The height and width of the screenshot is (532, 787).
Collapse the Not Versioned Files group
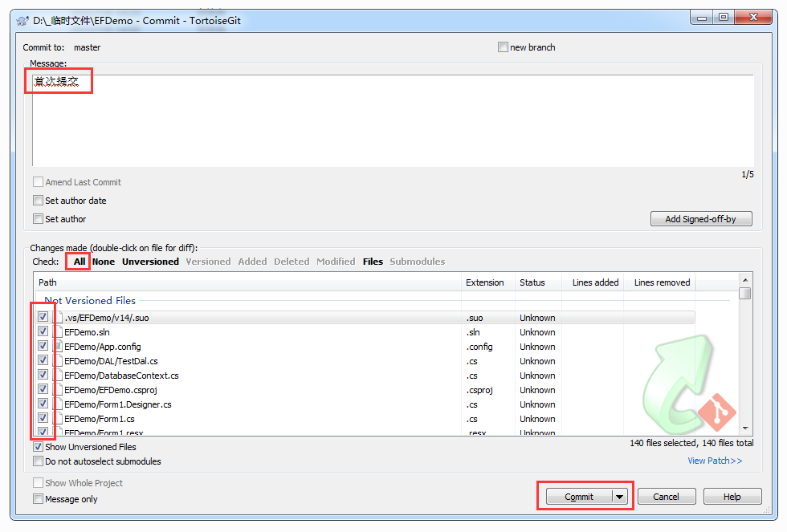pyautogui.click(x=90, y=300)
